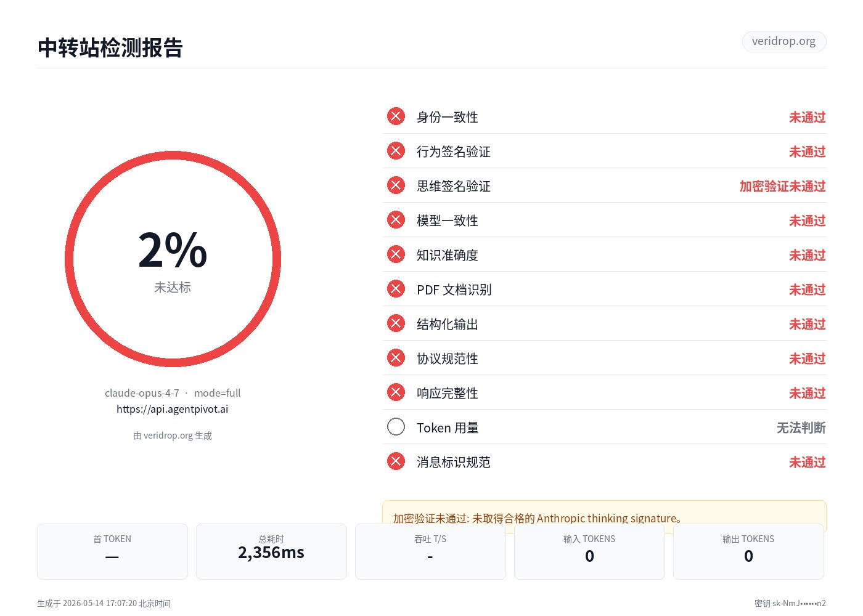Click the red cross icon for 思维签名验证
863x616 pixels.
coord(396,185)
